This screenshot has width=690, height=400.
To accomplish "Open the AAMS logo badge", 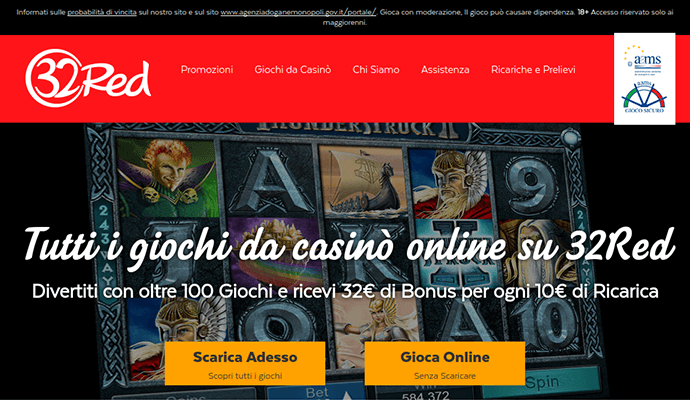I will [644, 60].
